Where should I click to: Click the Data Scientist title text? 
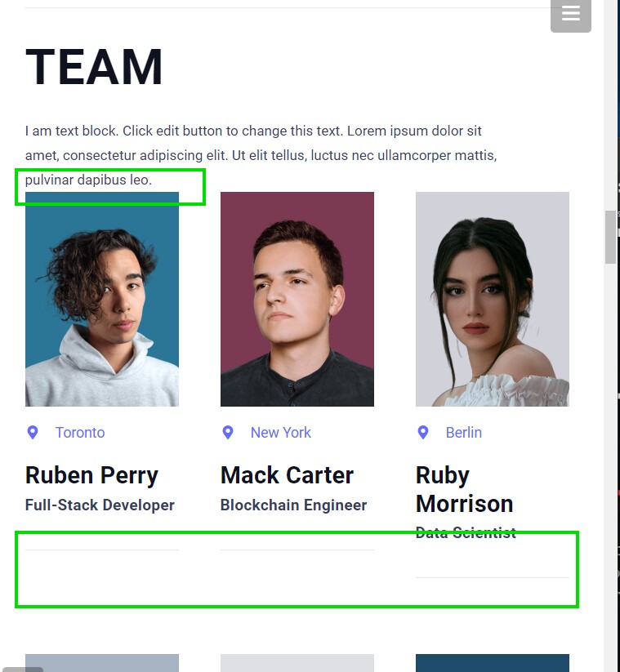(466, 532)
